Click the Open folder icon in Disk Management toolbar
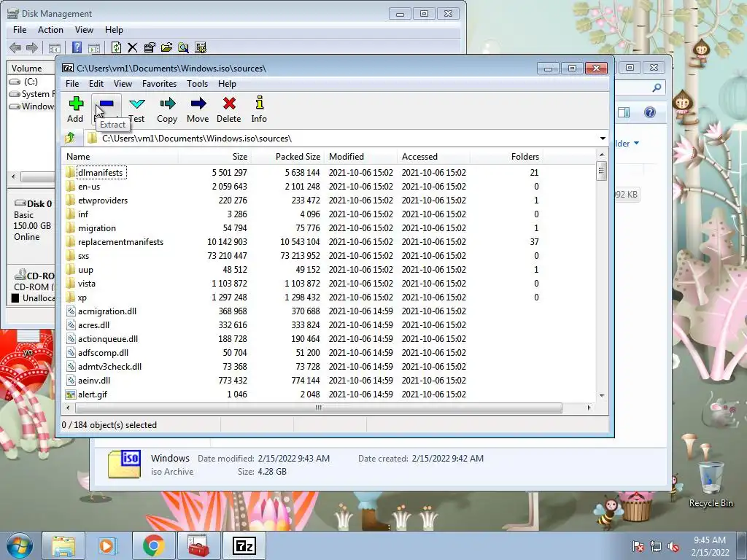 pyautogui.click(x=166, y=47)
